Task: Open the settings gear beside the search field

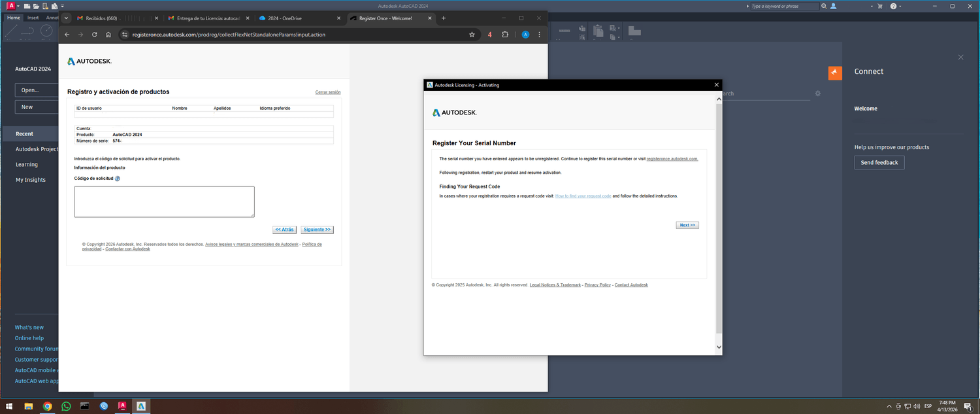Action: 817,94
